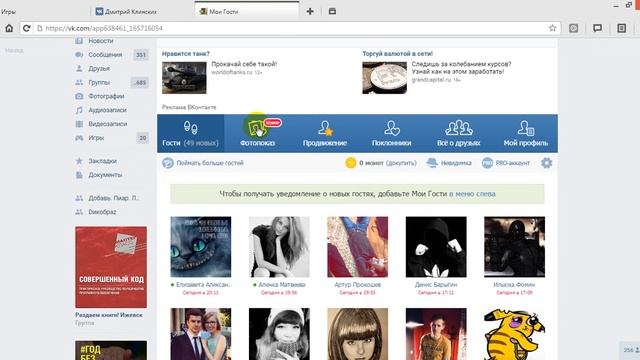Click the Назад back link on left
The height and width of the screenshot is (360, 640).
click(x=14, y=51)
